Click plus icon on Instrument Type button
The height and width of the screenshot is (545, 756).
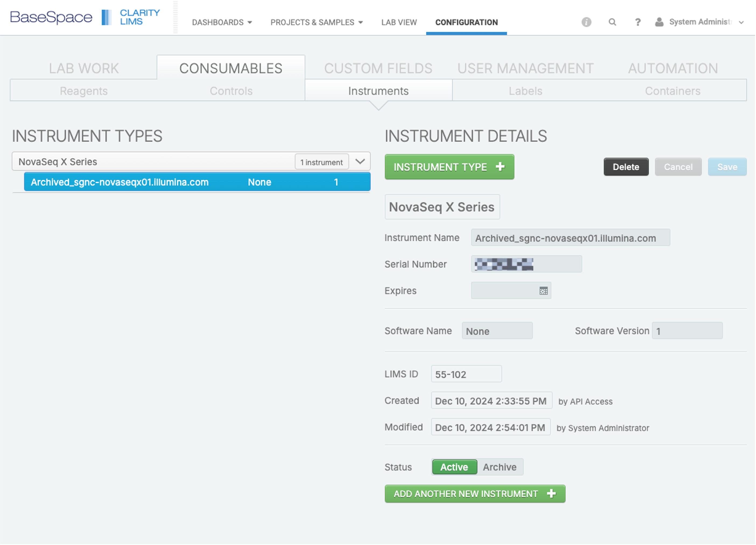pyautogui.click(x=500, y=167)
